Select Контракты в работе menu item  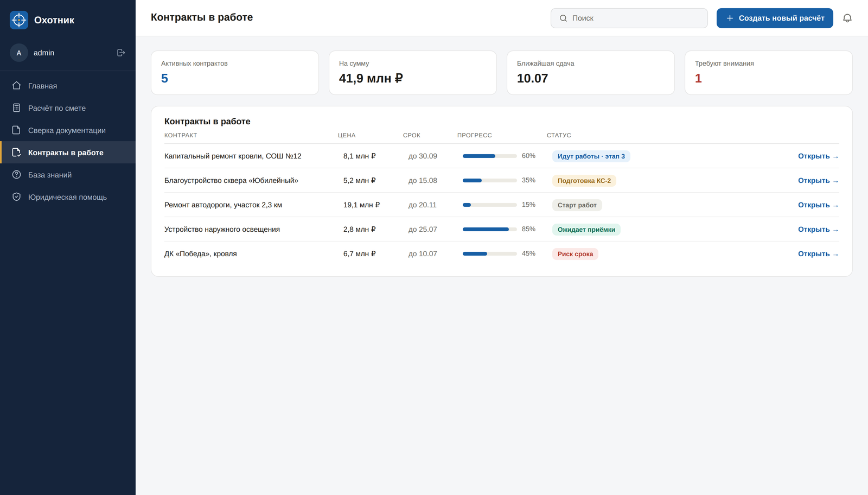pos(68,153)
